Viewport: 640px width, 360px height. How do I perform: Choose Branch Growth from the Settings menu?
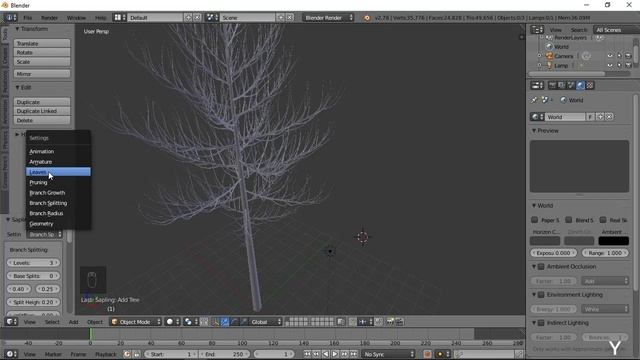[x=58, y=193]
